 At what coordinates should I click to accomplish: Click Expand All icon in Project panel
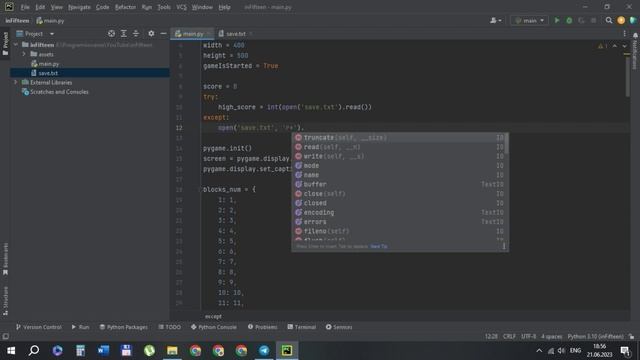tap(124, 33)
